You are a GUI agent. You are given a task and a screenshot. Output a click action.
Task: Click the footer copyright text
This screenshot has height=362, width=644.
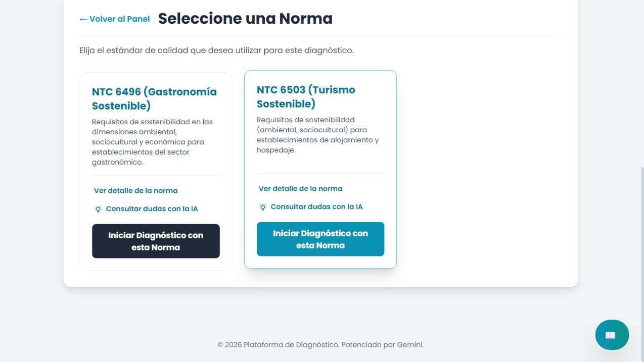tap(320, 345)
